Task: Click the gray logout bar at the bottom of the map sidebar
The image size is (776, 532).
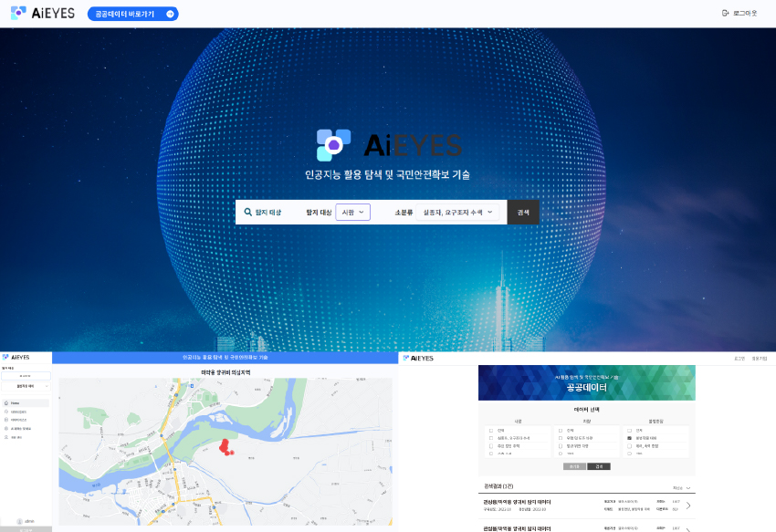Action: [x=26, y=529]
